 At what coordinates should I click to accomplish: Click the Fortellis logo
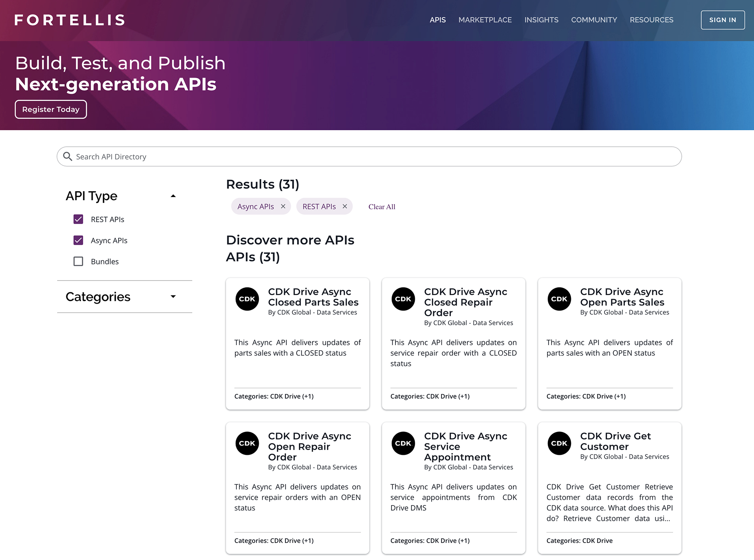coord(70,20)
